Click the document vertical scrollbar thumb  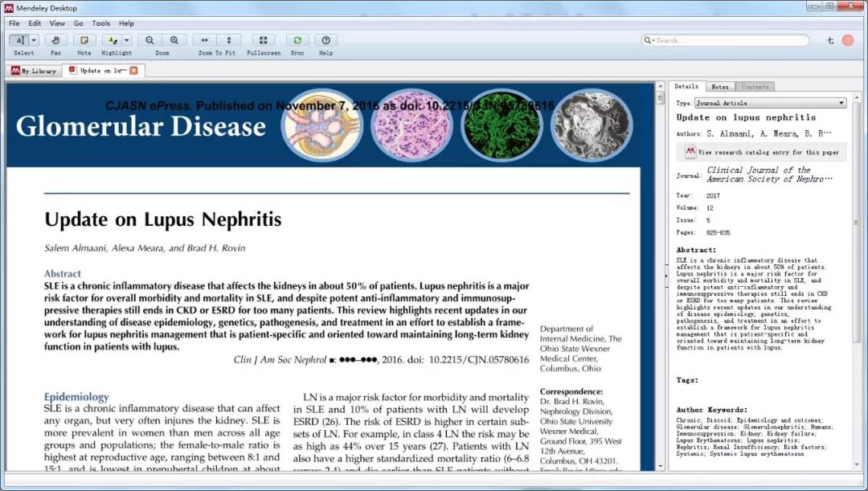coord(660,98)
